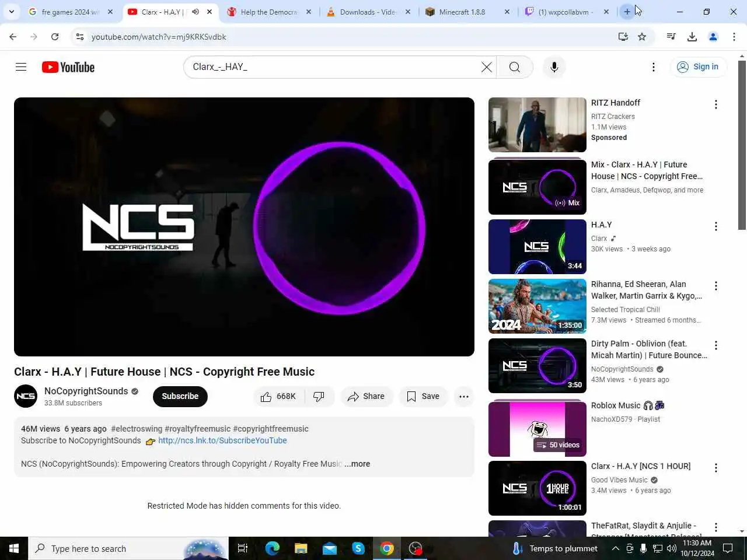Image resolution: width=747 pixels, height=560 pixels.
Task: Go back in the browser
Action: [13, 37]
